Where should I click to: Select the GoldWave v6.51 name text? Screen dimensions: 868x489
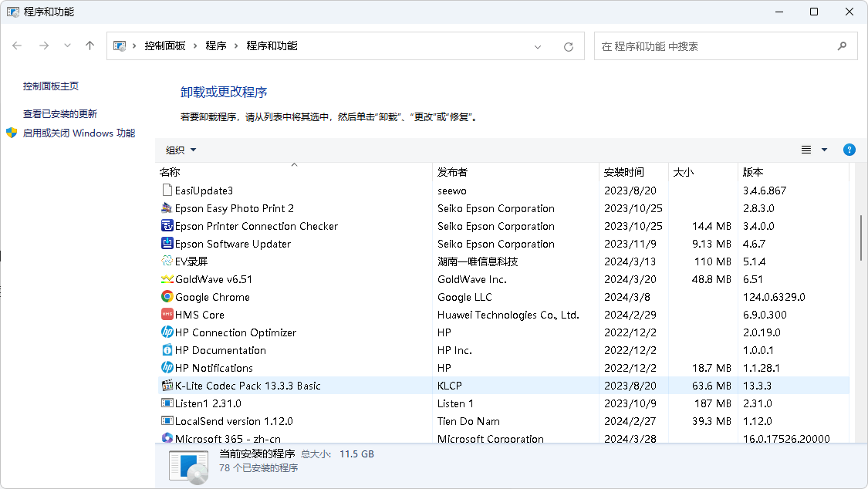(x=214, y=279)
